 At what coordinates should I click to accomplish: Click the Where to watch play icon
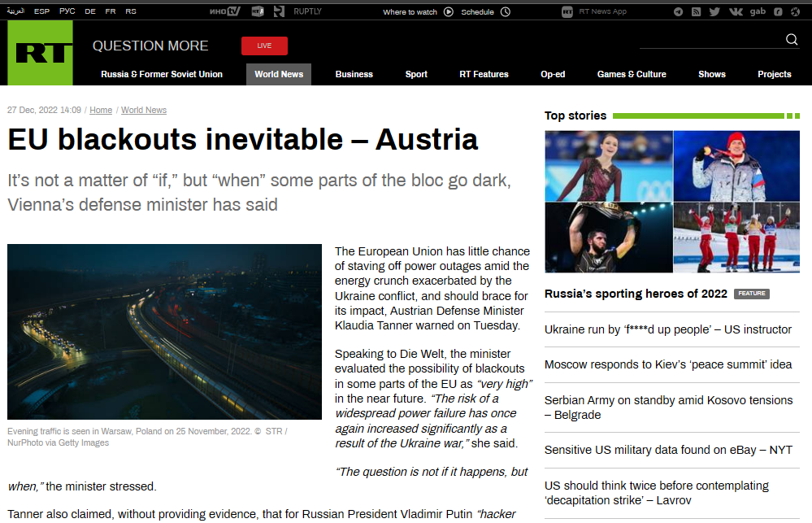449,12
